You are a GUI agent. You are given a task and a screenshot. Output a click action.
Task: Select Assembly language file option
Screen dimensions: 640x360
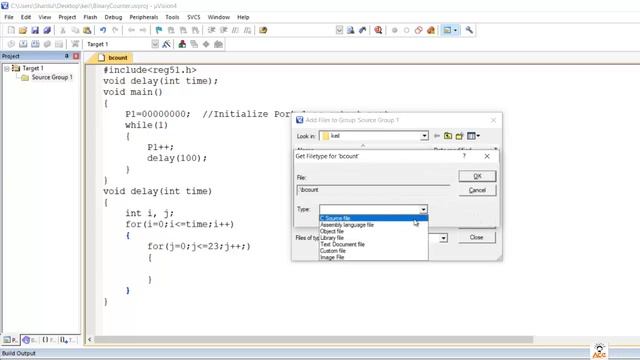coord(373,225)
